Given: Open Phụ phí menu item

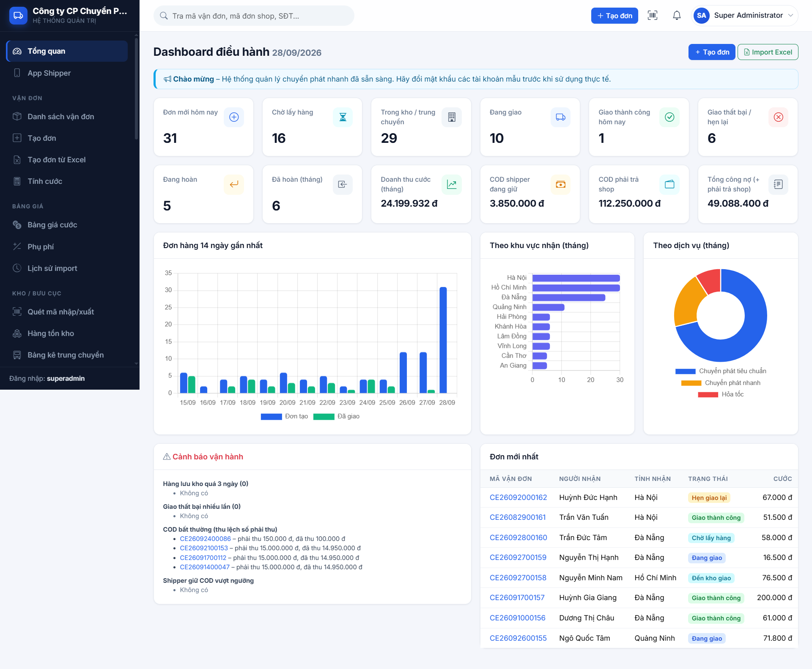Looking at the screenshot, I should point(67,247).
